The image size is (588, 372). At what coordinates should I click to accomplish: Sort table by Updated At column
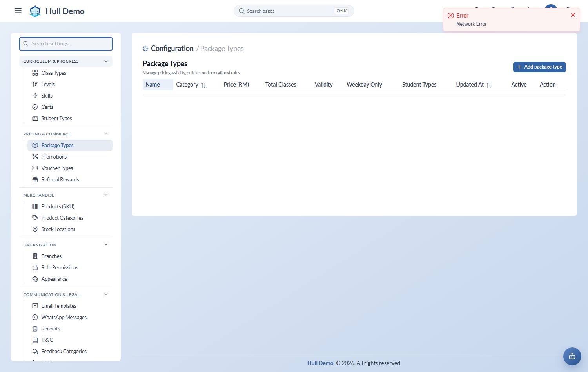[489, 85]
